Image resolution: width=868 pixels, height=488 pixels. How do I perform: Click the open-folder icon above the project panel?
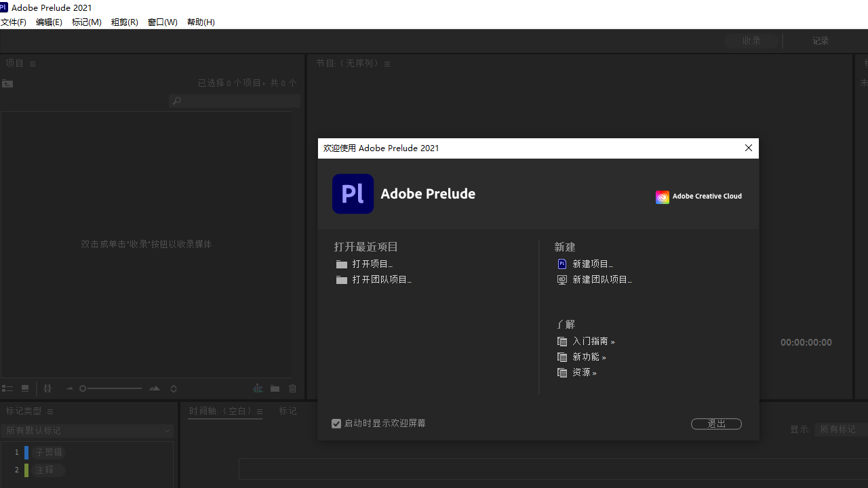[7, 83]
